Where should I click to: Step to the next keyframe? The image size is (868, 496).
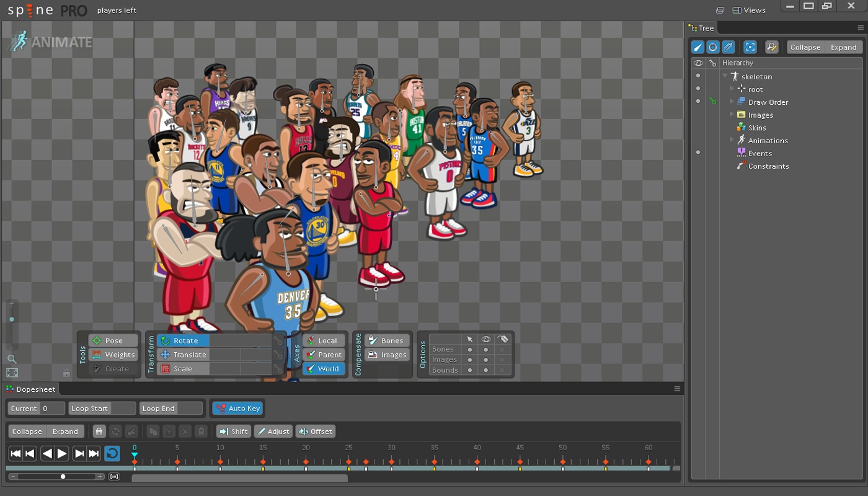(x=79, y=454)
